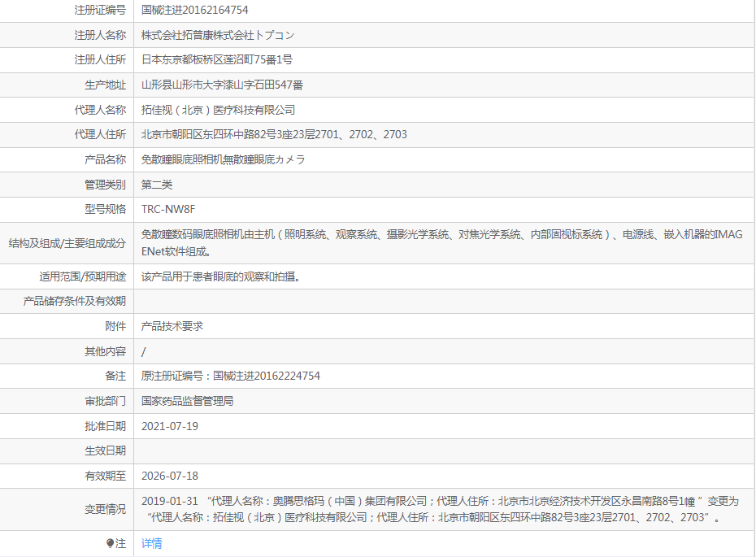Select 产品技术要求 in the 附件 row
Viewport: 756px width, 557px height.
172,327
